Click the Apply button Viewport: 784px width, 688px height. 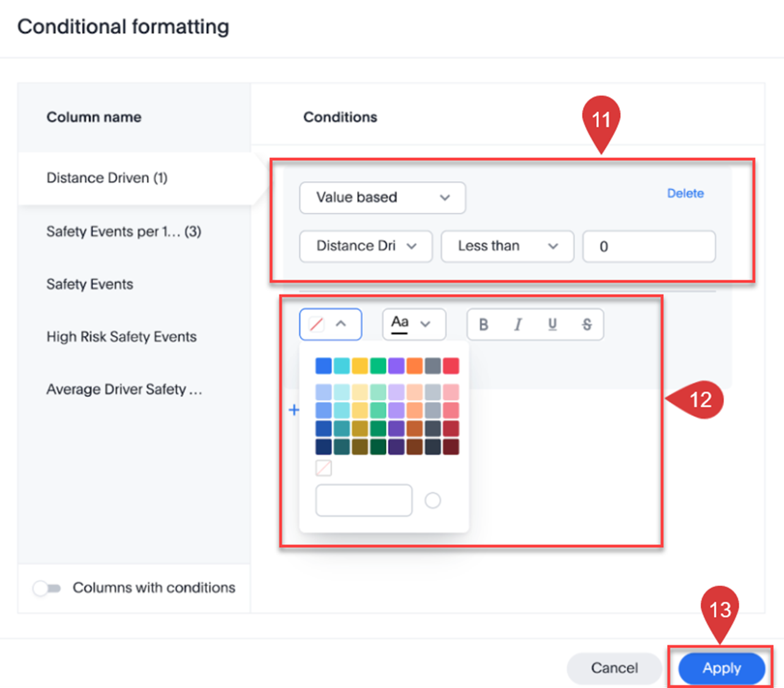click(x=721, y=668)
